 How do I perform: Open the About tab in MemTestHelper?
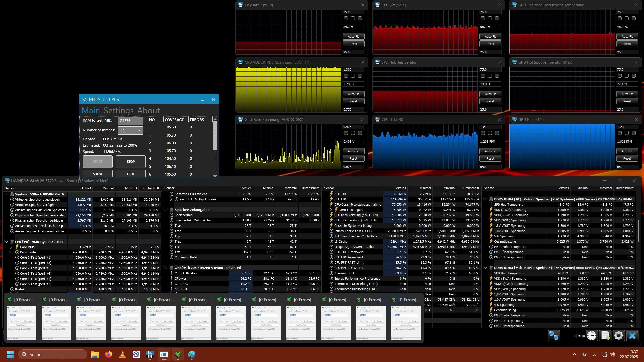tap(148, 110)
